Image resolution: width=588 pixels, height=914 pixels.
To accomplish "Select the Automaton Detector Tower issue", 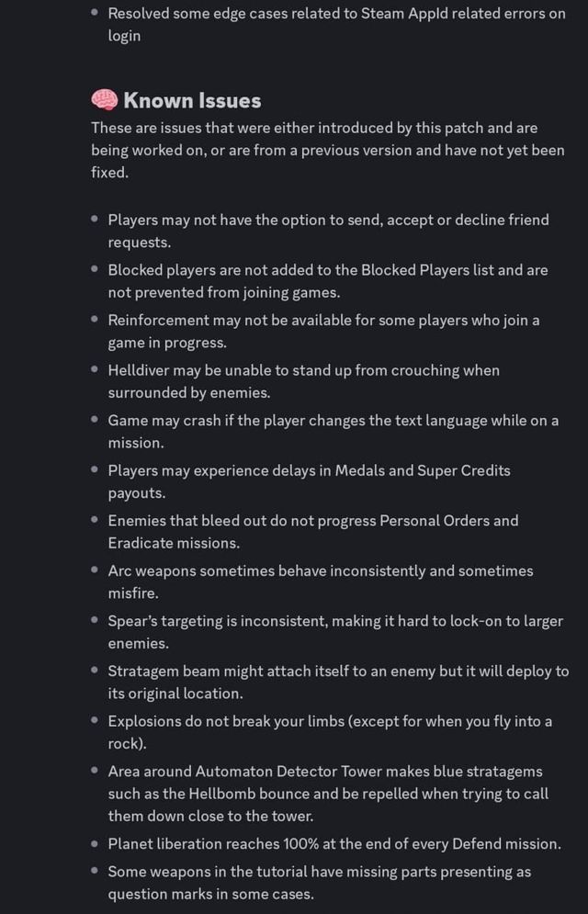I will 325,794.
